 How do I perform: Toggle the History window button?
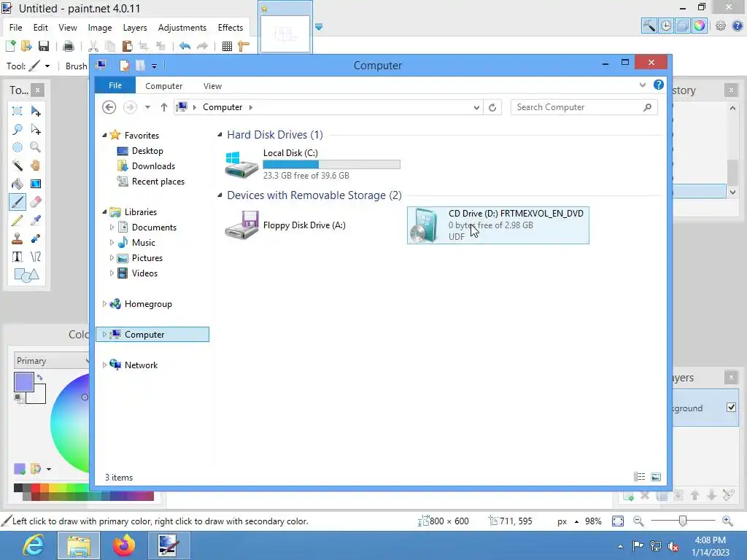666,26
